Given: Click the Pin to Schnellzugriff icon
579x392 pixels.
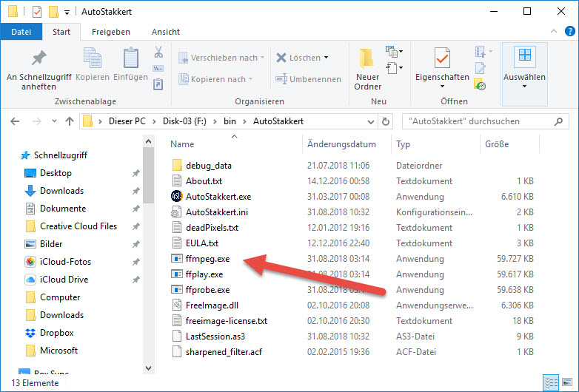Looking at the screenshot, I should click(38, 59).
